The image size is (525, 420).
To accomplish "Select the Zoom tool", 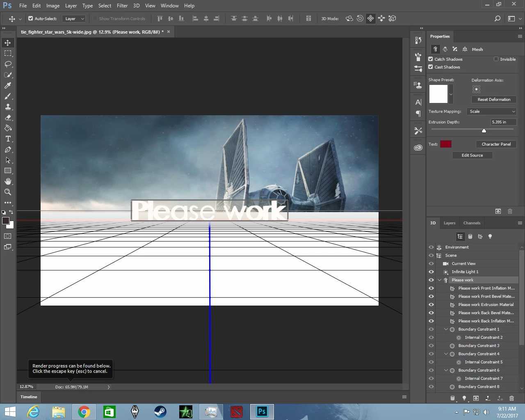I will (8, 192).
